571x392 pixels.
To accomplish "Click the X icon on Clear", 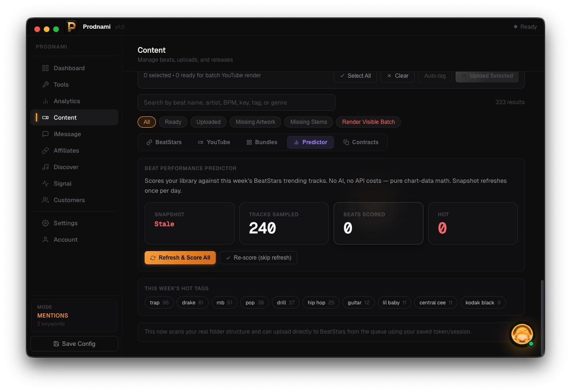I will pos(389,76).
